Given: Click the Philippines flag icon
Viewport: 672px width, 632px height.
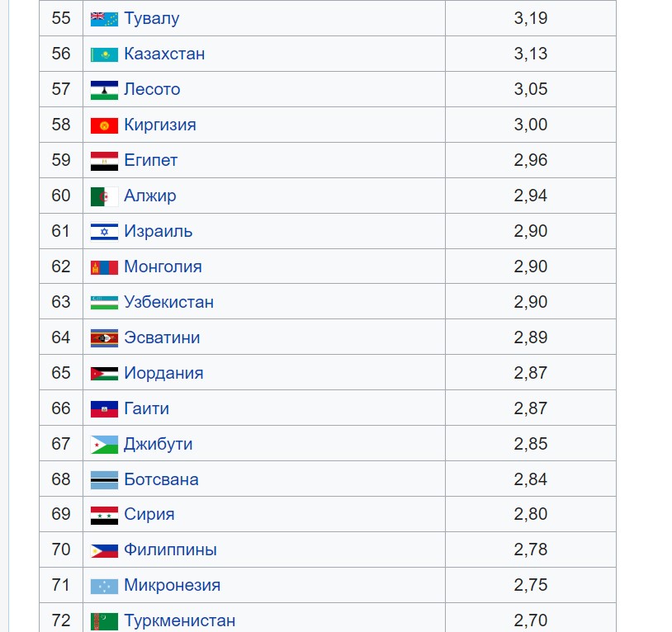Looking at the screenshot, I should (x=104, y=550).
